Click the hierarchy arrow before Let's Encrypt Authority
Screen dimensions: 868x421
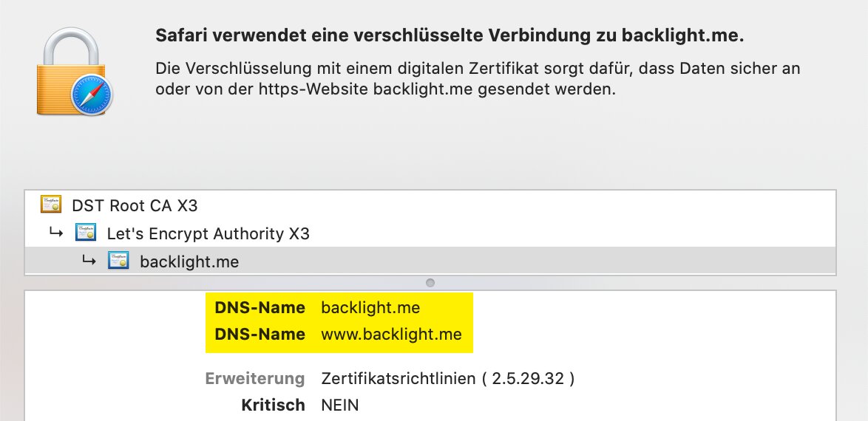pyautogui.click(x=56, y=233)
